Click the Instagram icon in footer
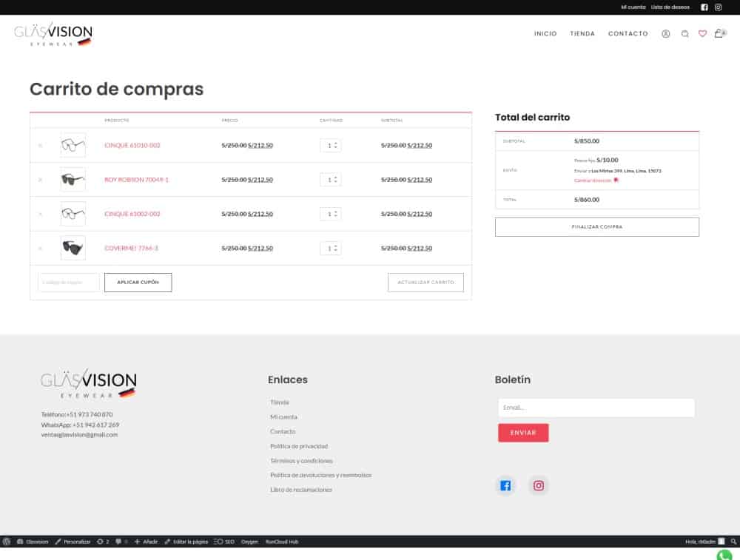 [x=539, y=486]
